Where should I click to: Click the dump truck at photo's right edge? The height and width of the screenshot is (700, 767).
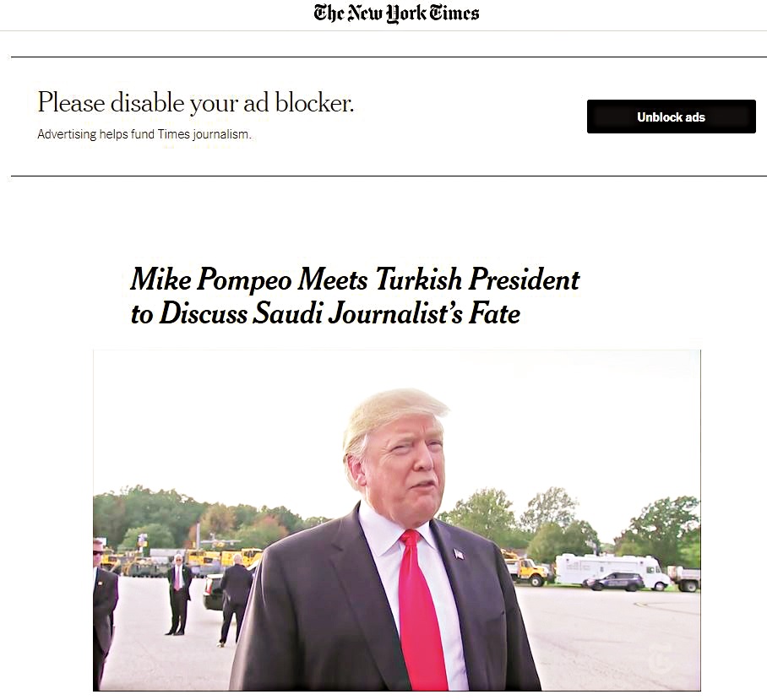click(x=684, y=578)
